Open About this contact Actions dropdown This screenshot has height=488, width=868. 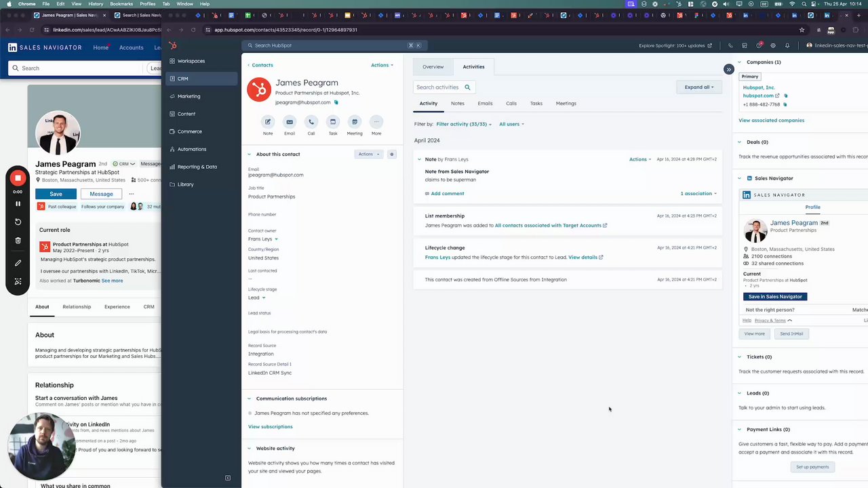pyautogui.click(x=369, y=155)
